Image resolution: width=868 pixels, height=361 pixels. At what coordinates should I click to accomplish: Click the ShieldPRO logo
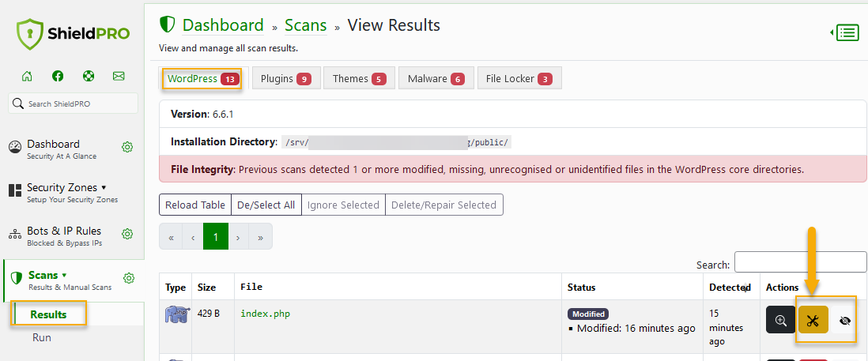tap(73, 34)
